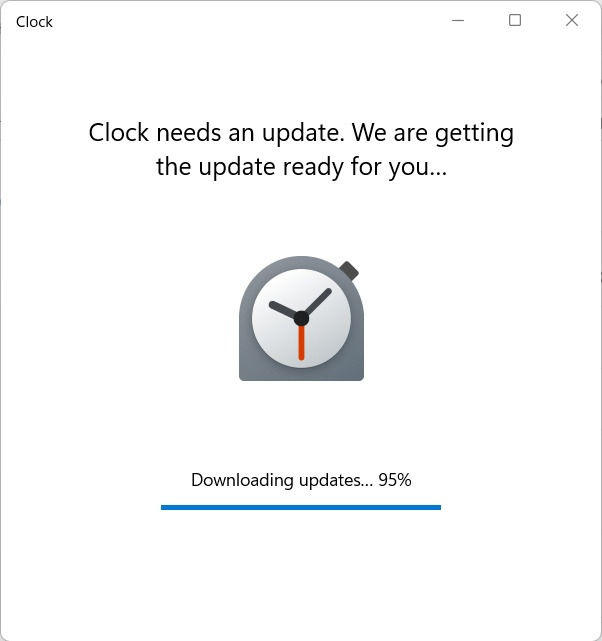Viewport: 602px width, 641px height.
Task: Click the black center hub of the clock icon
Action: pos(301,318)
